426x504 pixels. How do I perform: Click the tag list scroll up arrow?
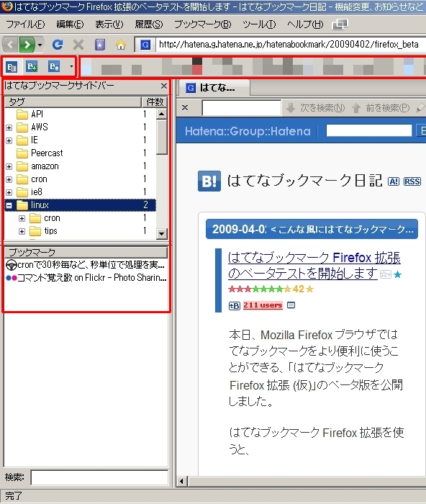pyautogui.click(x=162, y=114)
